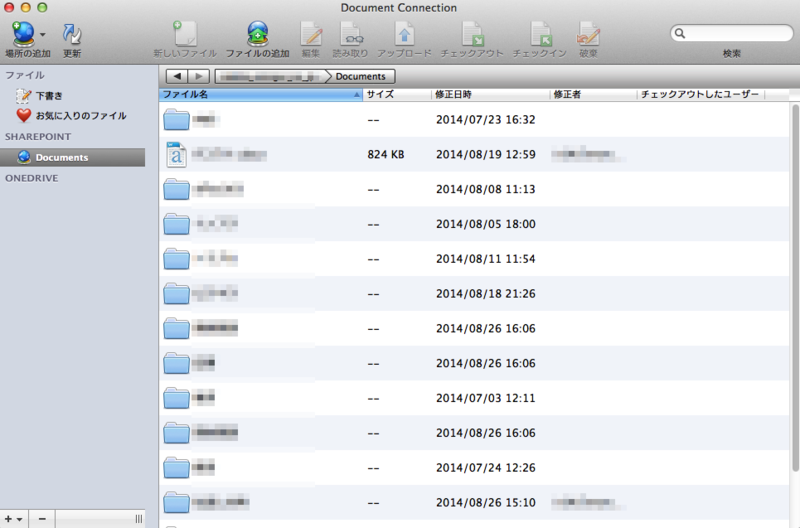This screenshot has height=528, width=800.
Task: Click the magnifier icon in search box
Action: pos(680,33)
